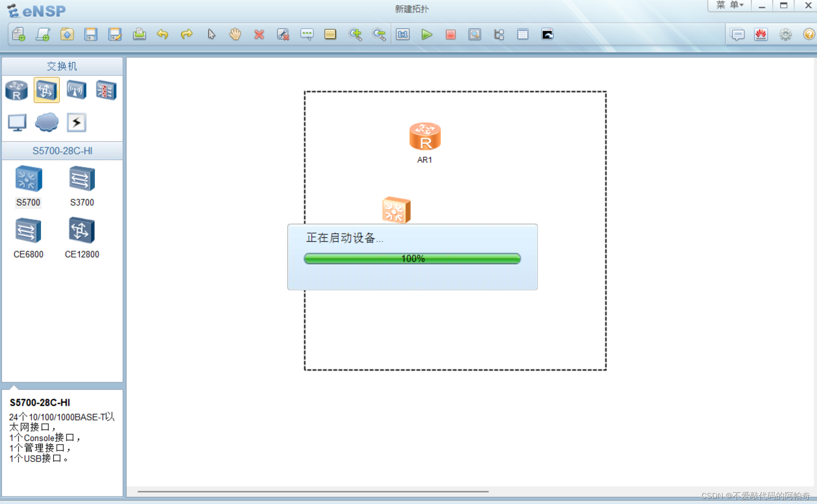The height and width of the screenshot is (504, 817).
Task: Select the hand pan tool
Action: tap(235, 34)
